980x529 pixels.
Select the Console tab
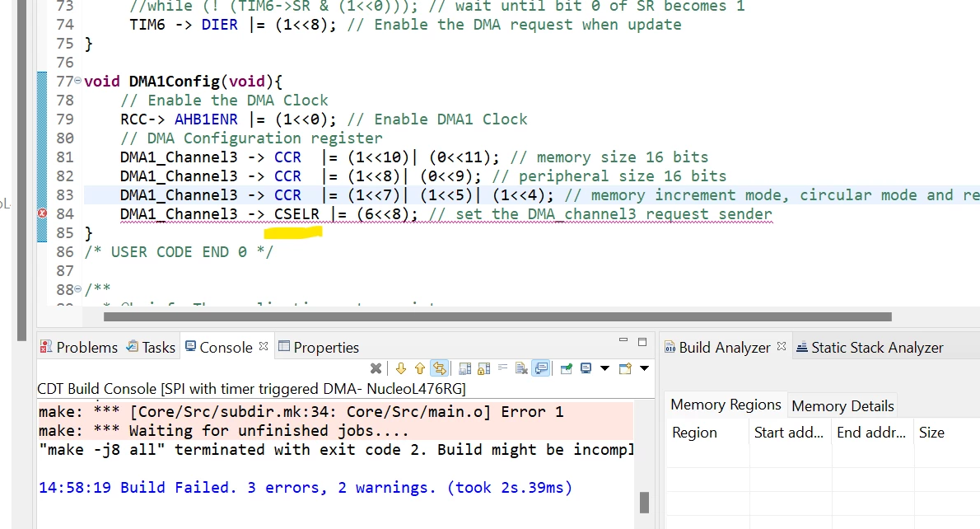point(219,347)
